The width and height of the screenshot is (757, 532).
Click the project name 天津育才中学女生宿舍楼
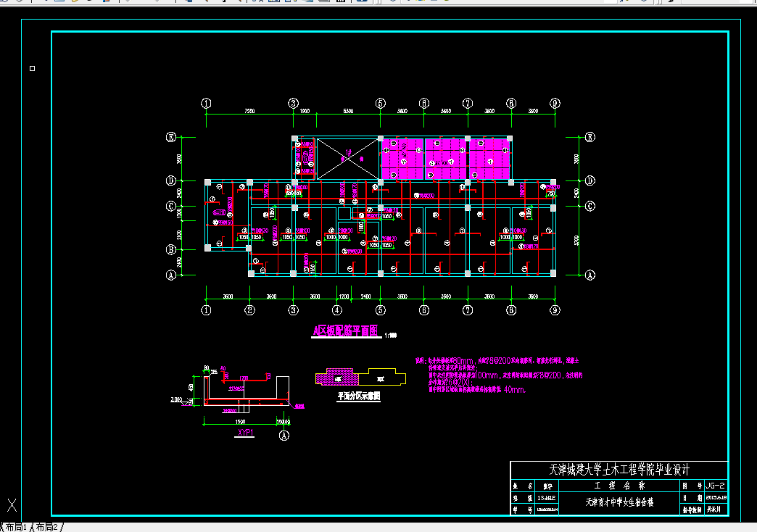[x=619, y=502]
